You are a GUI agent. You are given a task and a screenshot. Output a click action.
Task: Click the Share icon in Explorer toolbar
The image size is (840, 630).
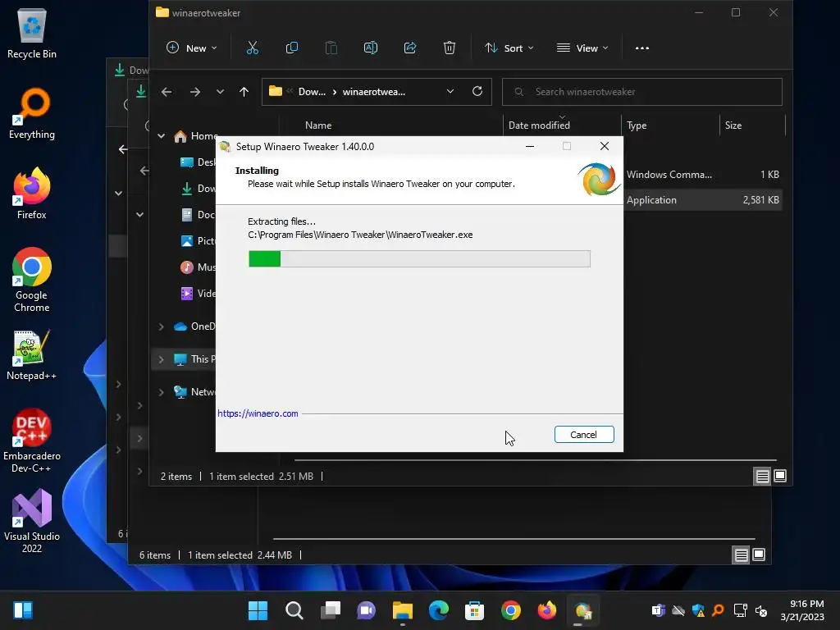pos(410,48)
